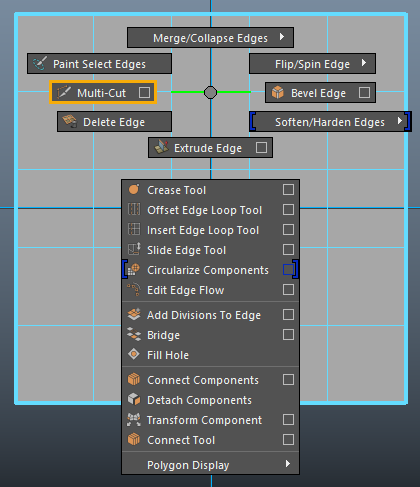This screenshot has height=487, width=420.
Task: Click the marking menu center circle
Action: tap(210, 92)
